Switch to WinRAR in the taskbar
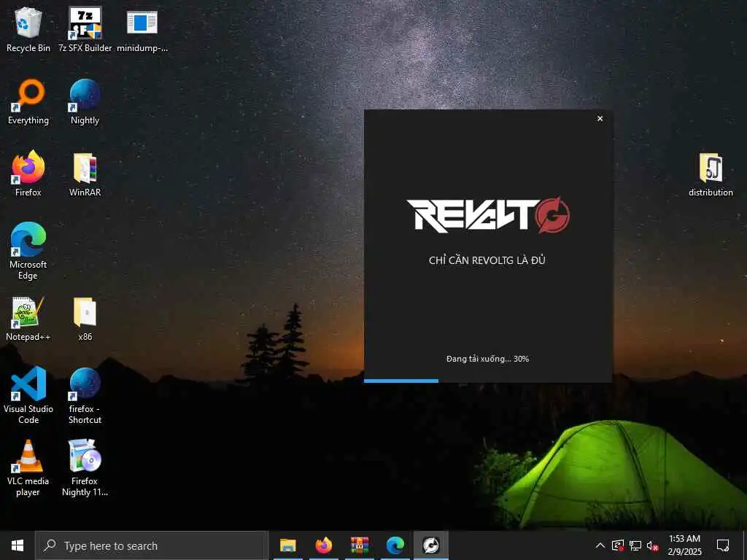Image resolution: width=747 pixels, height=560 pixels. pyautogui.click(x=359, y=545)
